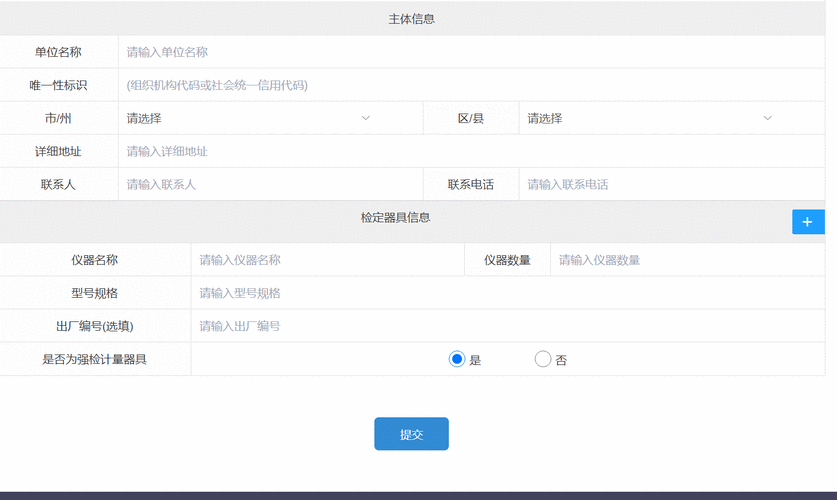Click the 检定器具信息 section header text
Image resolution: width=837 pixels, height=500 pixels.
pyautogui.click(x=396, y=218)
